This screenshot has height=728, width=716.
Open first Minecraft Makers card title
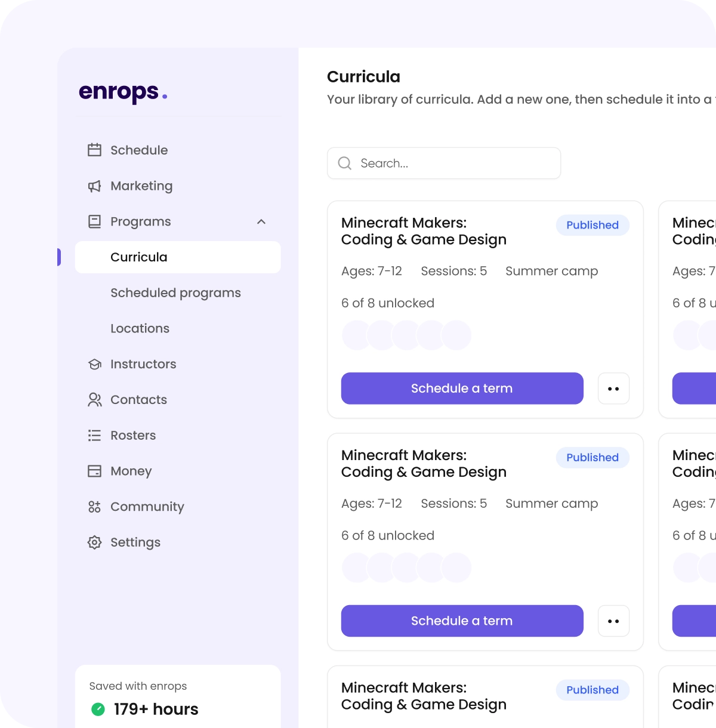click(424, 232)
